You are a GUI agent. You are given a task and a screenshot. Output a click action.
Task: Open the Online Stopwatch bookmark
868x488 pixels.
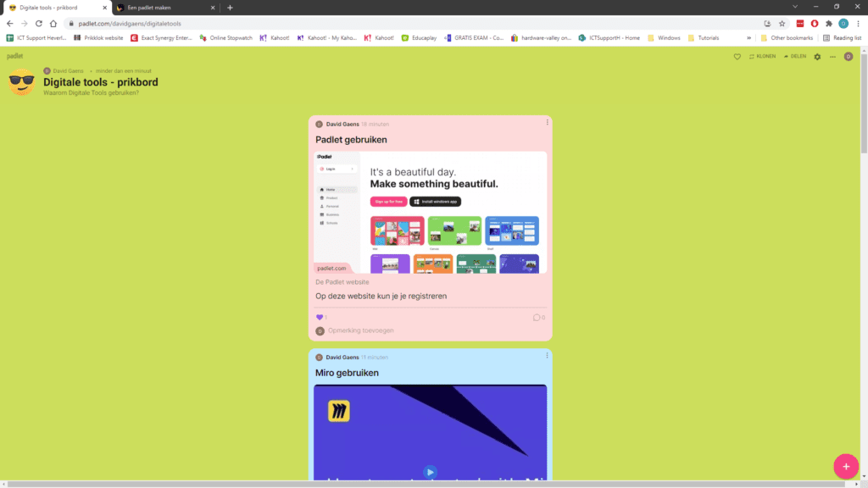pyautogui.click(x=225, y=38)
